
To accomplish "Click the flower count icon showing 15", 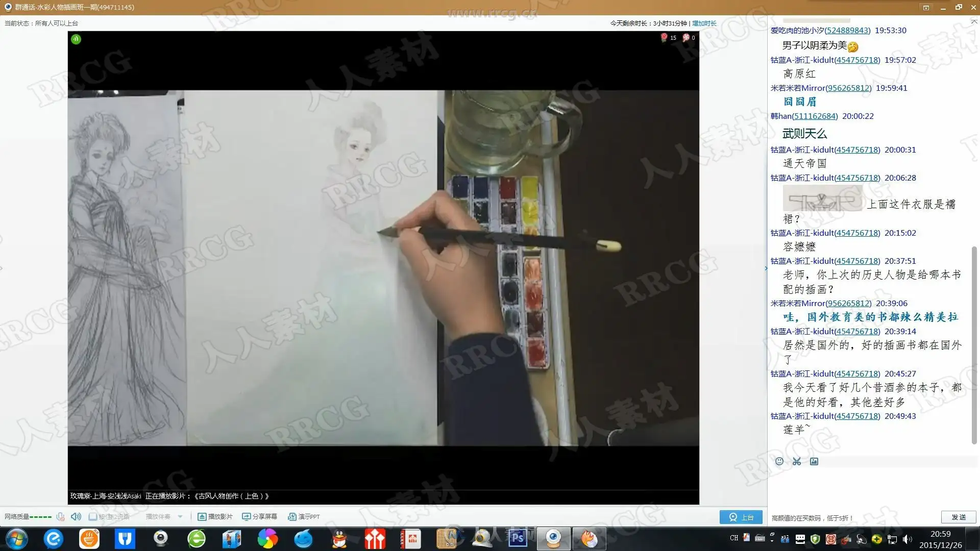I will (664, 37).
